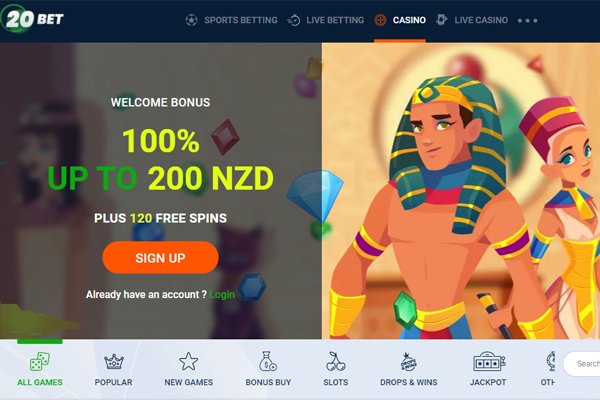Click the Sports Betting soccer ball icon

click(x=191, y=20)
